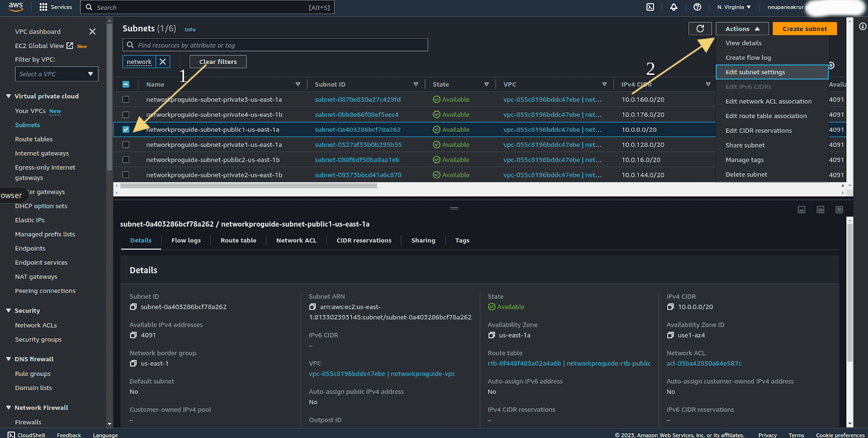
Task: Open the notifications bell icon
Action: [673, 7]
